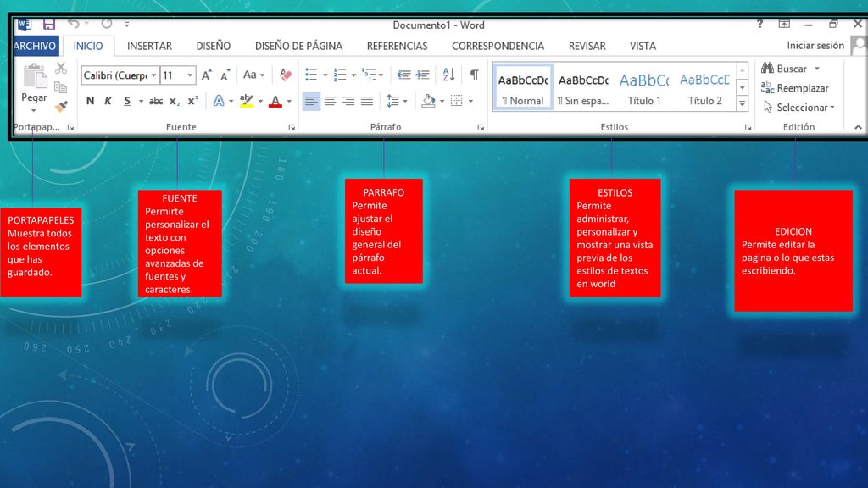The width and height of the screenshot is (868, 488).
Task: Open the Aa change case dropdown
Action: tap(253, 75)
